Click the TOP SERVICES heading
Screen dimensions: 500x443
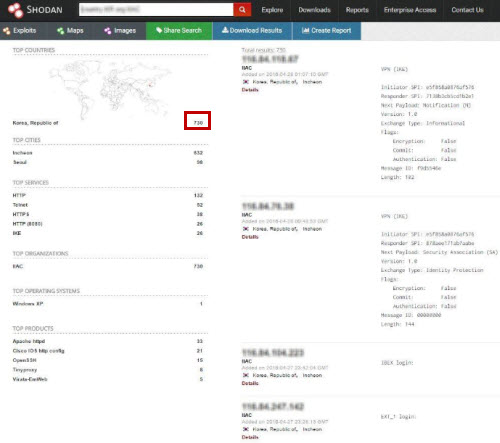point(31,183)
